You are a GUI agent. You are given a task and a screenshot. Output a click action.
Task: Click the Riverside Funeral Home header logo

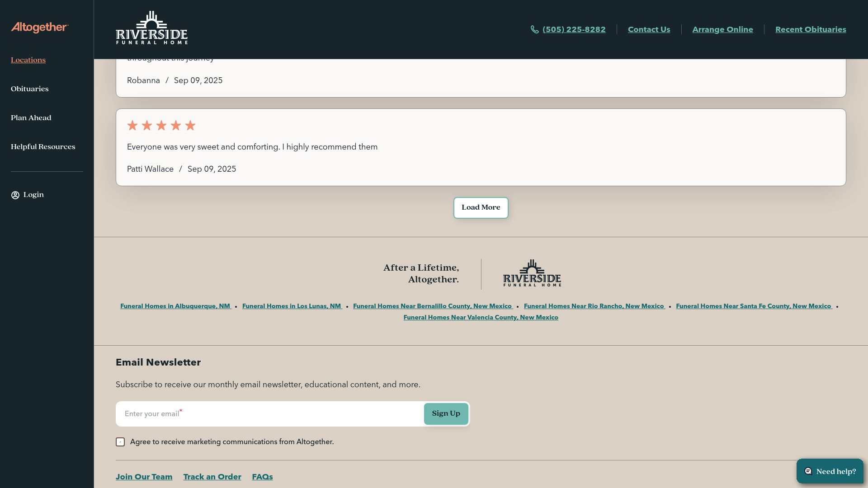tap(151, 28)
